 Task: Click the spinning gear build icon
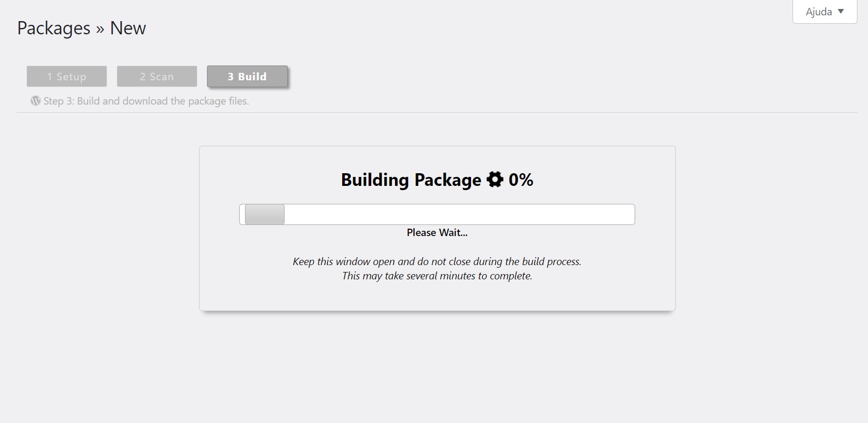pos(495,180)
